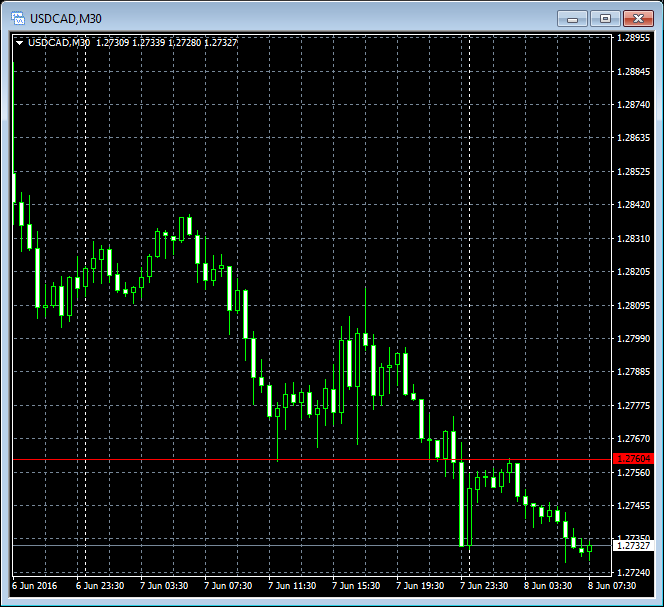Viewport: 664px width, 607px height.
Task: Click the 7 Jun 03:30 time label
Action: [x=164, y=585]
